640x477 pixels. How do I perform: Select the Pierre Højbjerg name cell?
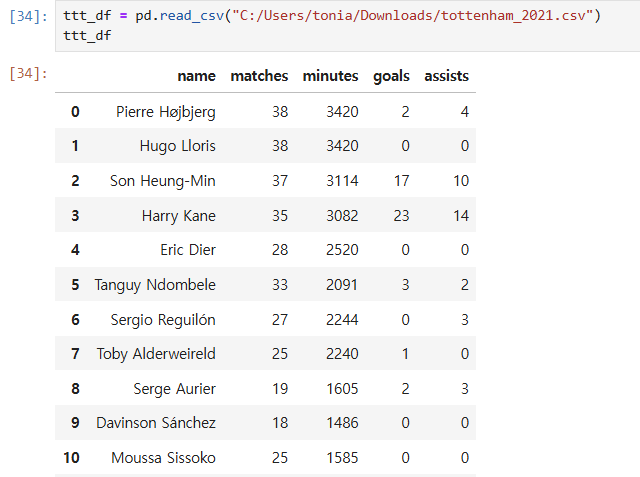[x=166, y=112]
